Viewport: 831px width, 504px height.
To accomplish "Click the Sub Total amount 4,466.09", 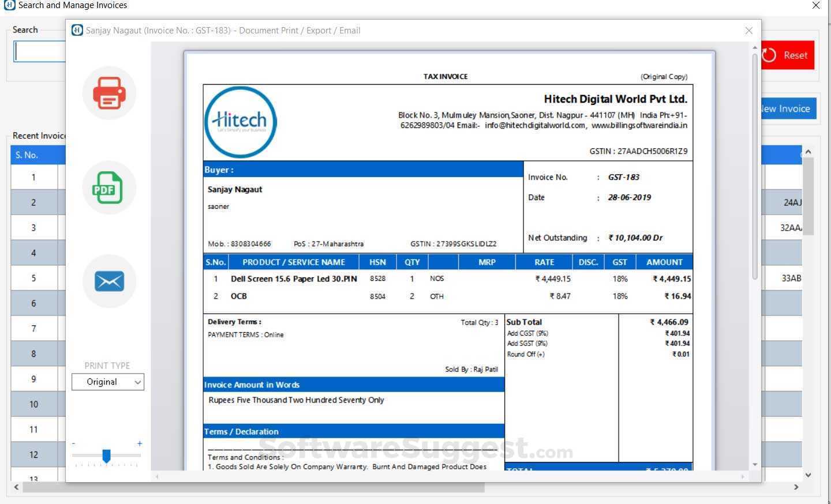I will click(669, 322).
